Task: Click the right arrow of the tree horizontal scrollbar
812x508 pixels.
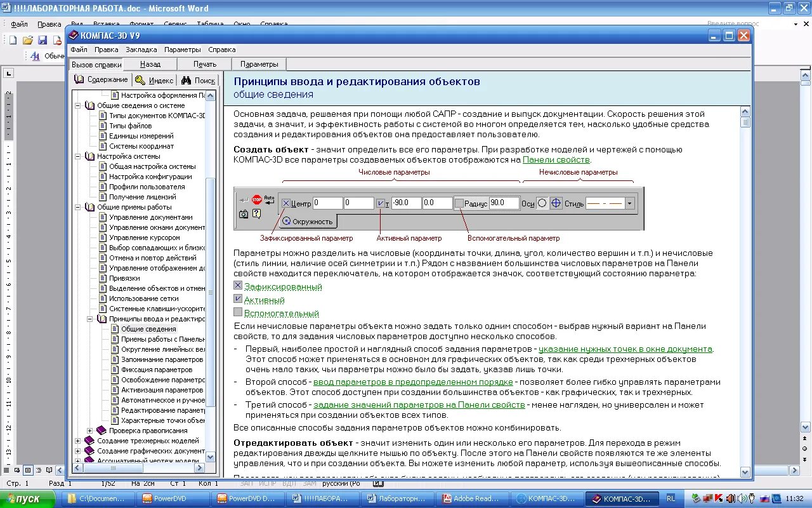Action: [x=200, y=468]
